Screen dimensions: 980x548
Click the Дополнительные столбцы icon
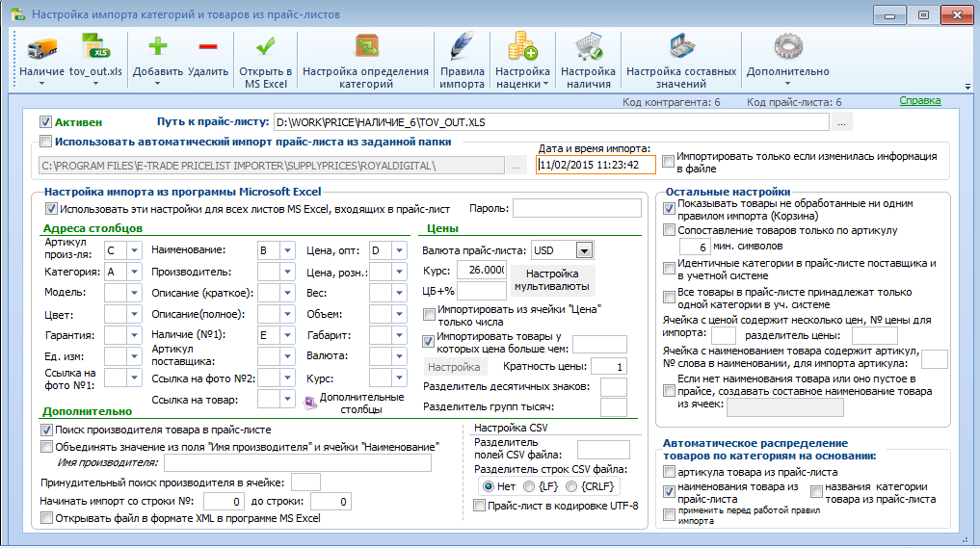(x=310, y=403)
